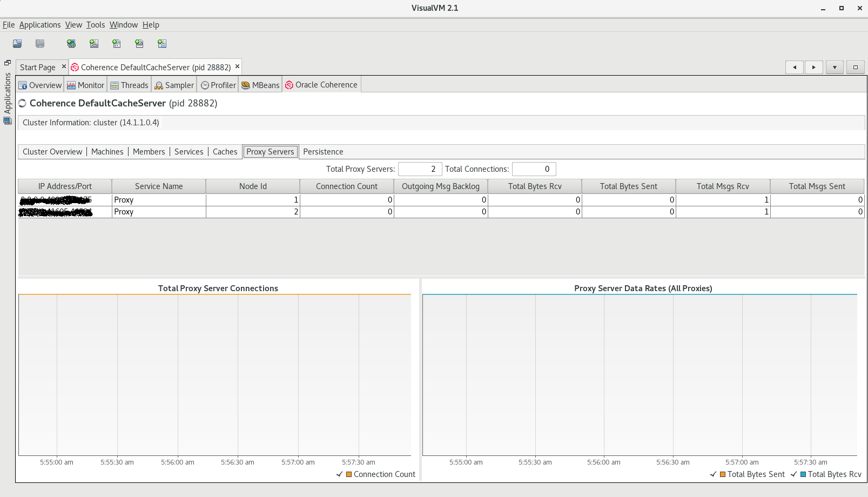Show the opened documents list dropdown
The height and width of the screenshot is (497, 868).
[835, 67]
